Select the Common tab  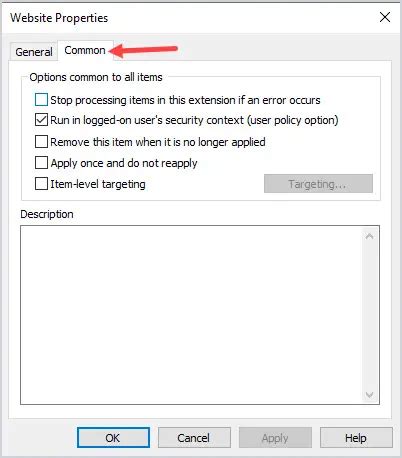85,50
